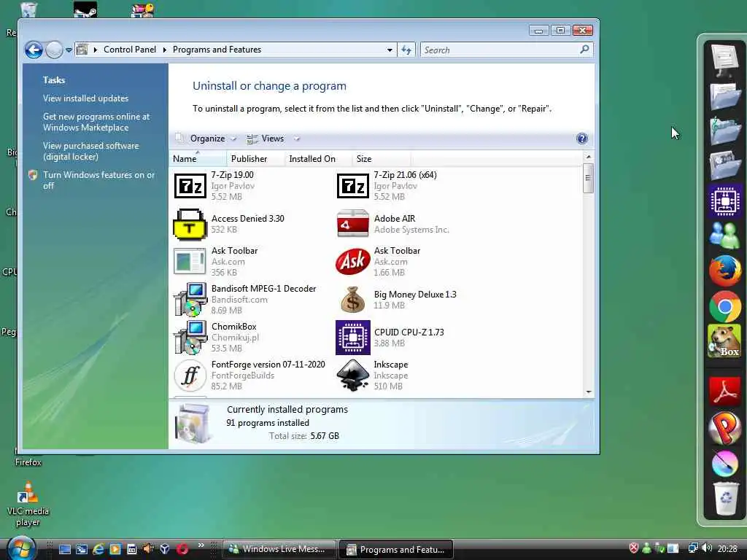The width and height of the screenshot is (747, 560).
Task: Click Programs and Features taskbar button
Action: pos(395,549)
